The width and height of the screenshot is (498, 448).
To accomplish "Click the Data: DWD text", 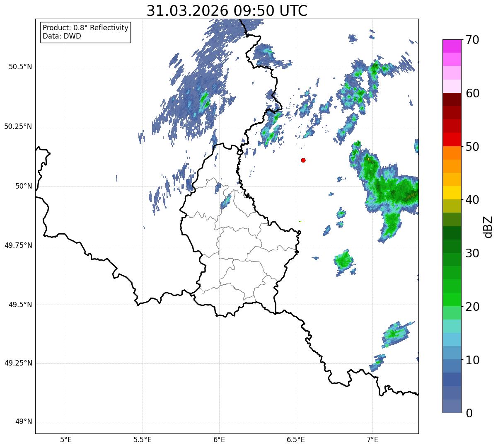I will point(62,36).
